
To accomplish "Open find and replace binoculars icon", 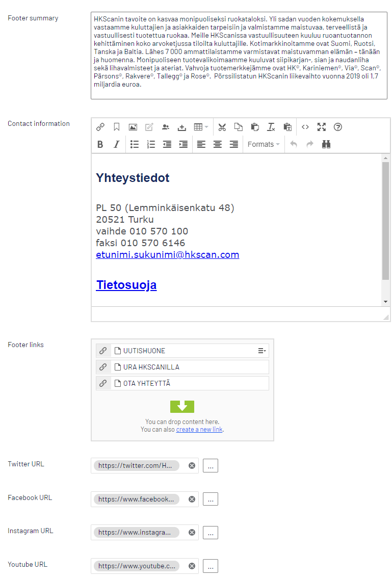I will (x=326, y=144).
